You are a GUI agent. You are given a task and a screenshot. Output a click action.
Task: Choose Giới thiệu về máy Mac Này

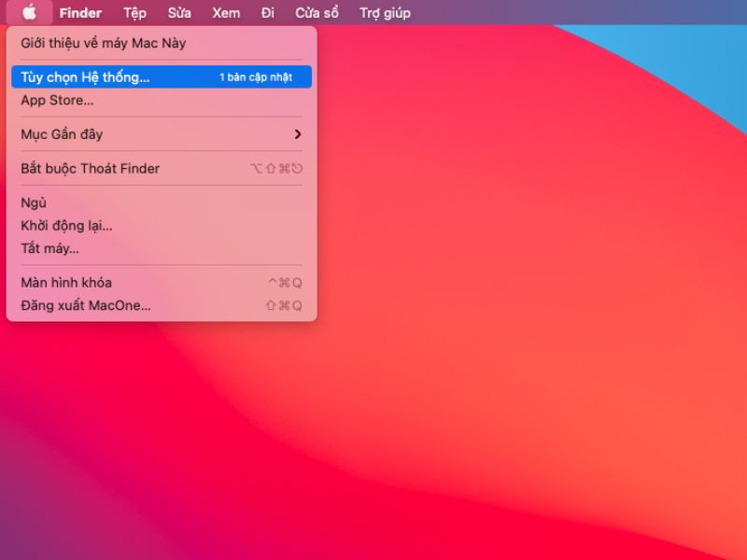162,43
